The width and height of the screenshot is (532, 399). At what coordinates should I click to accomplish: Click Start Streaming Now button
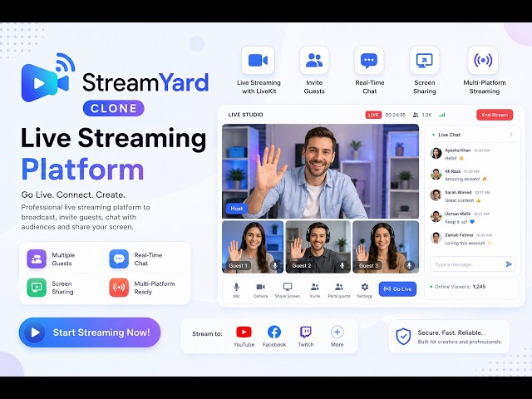coord(90,332)
